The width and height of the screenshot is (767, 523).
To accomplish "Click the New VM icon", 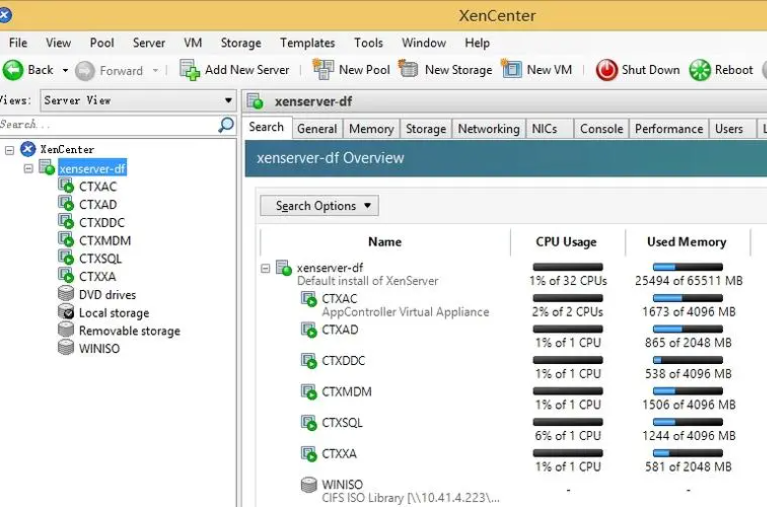I will (512, 69).
